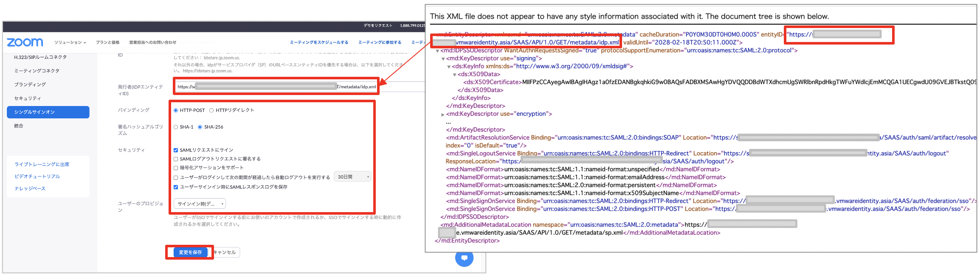The image size is (980, 280).
Task: Click the Zoom logo
Action: point(25,42)
